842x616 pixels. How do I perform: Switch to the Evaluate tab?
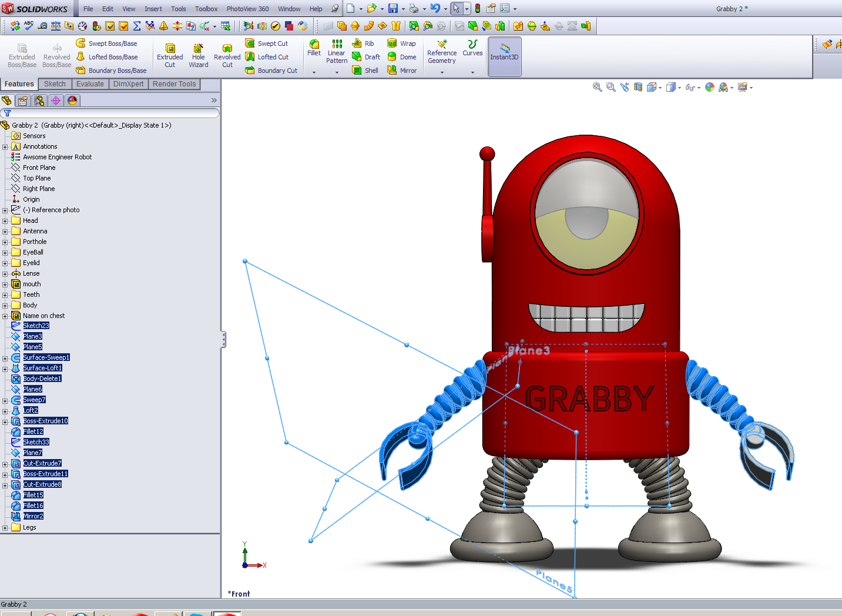click(x=90, y=84)
